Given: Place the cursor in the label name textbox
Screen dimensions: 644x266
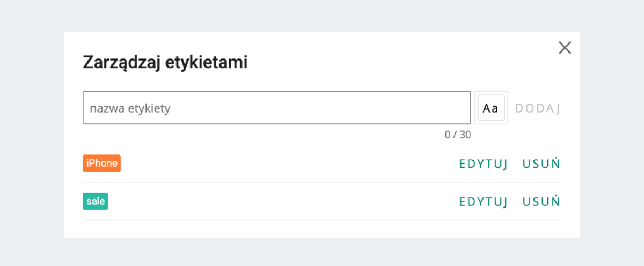Looking at the screenshot, I should (276, 108).
